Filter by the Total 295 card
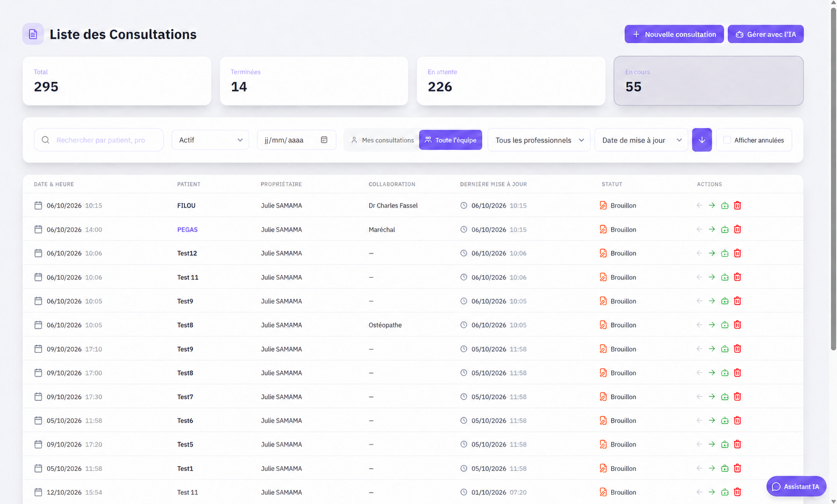 pyautogui.click(x=117, y=81)
